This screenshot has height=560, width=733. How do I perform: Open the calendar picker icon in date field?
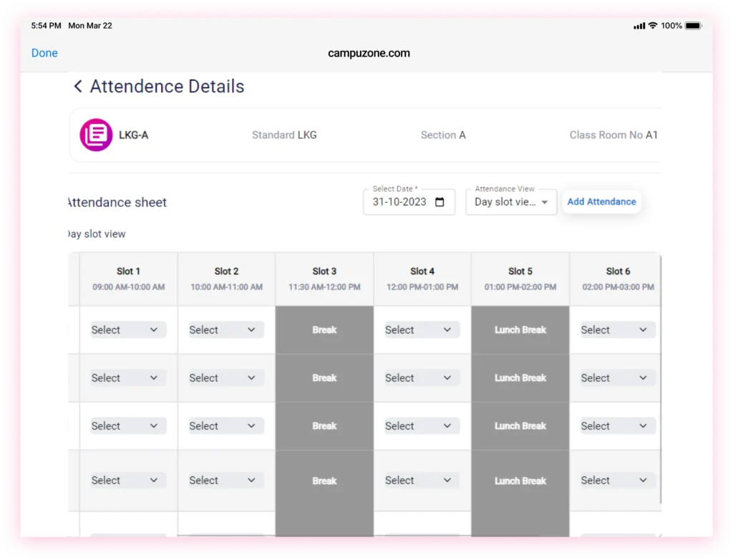point(440,202)
